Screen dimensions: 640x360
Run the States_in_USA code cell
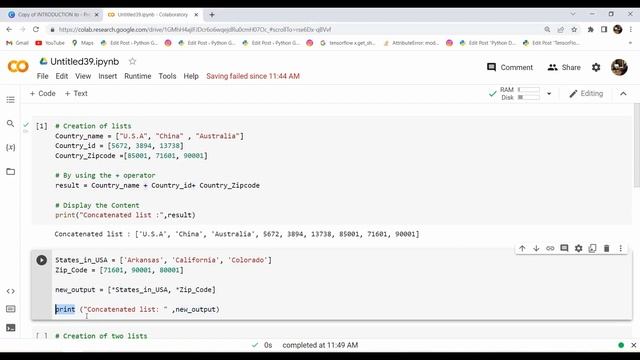42,260
